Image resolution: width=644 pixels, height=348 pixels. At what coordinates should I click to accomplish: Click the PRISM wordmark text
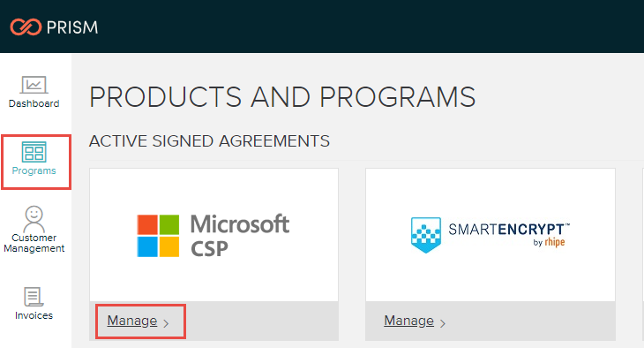tap(72, 27)
